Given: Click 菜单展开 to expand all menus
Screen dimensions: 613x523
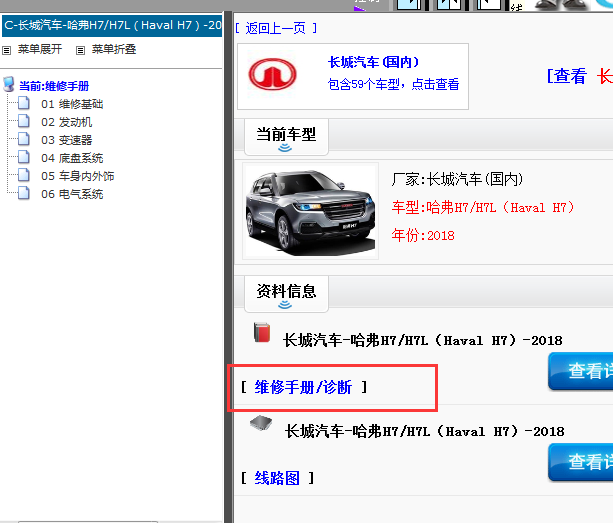Looking at the screenshot, I should point(40,49).
